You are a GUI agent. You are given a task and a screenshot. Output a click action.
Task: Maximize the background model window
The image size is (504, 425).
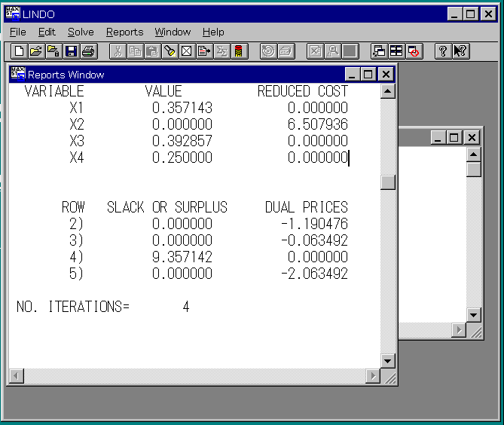coord(454,138)
